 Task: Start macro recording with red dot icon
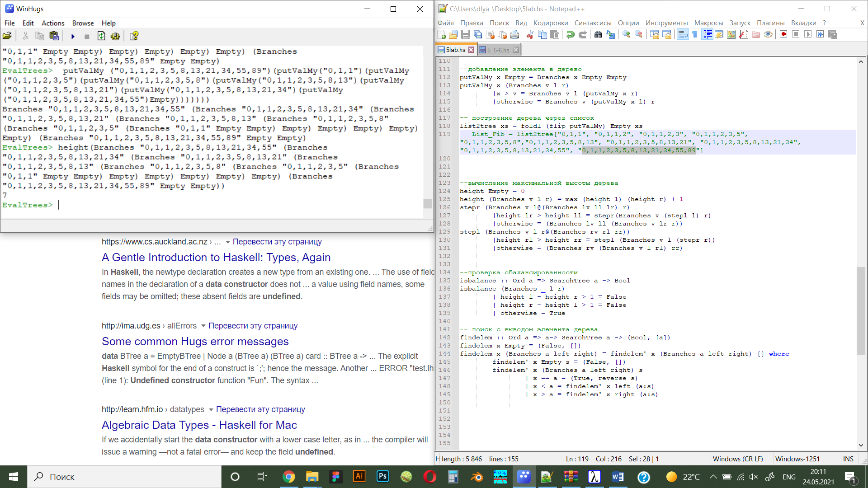(784, 35)
